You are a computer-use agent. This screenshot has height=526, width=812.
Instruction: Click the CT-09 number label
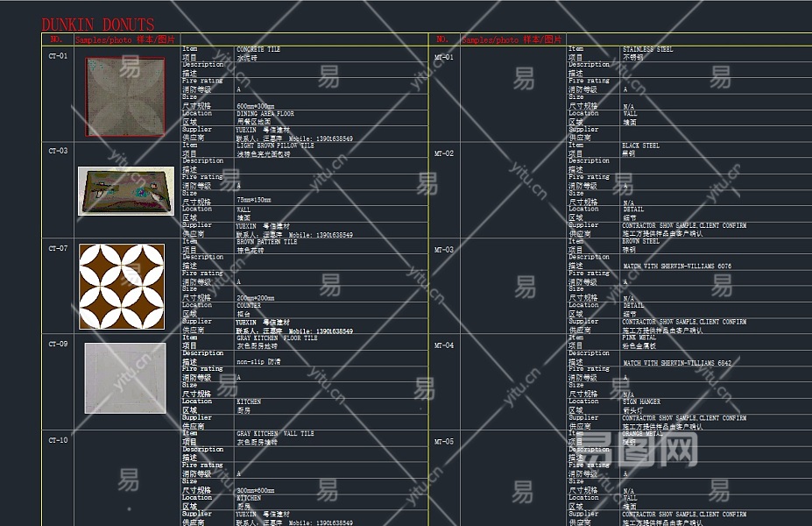coord(58,344)
